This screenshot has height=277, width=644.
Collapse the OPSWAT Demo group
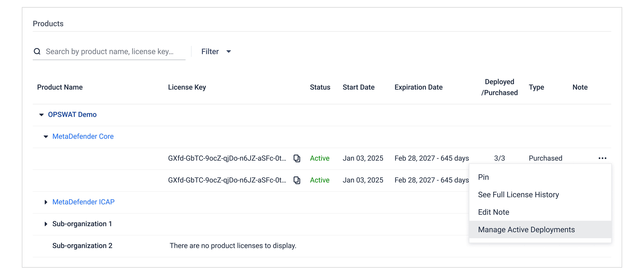pos(41,115)
